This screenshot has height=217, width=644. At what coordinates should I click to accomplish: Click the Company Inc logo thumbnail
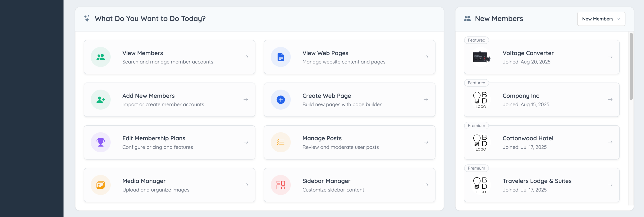point(480,100)
